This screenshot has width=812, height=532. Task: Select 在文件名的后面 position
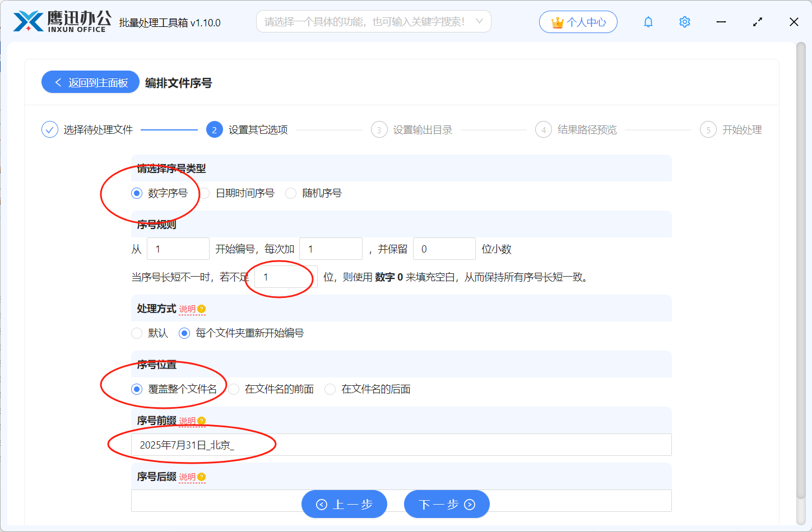pyautogui.click(x=330, y=389)
